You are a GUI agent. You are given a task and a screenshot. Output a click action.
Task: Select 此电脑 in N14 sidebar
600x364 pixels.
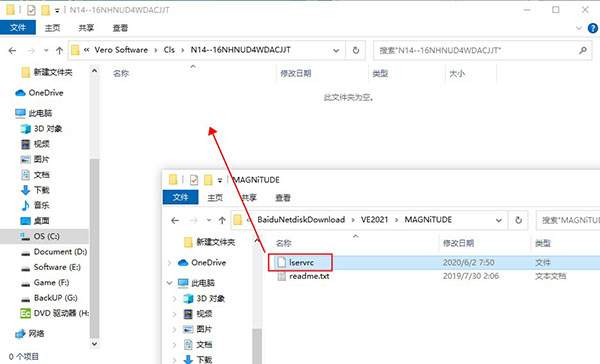pyautogui.click(x=34, y=113)
